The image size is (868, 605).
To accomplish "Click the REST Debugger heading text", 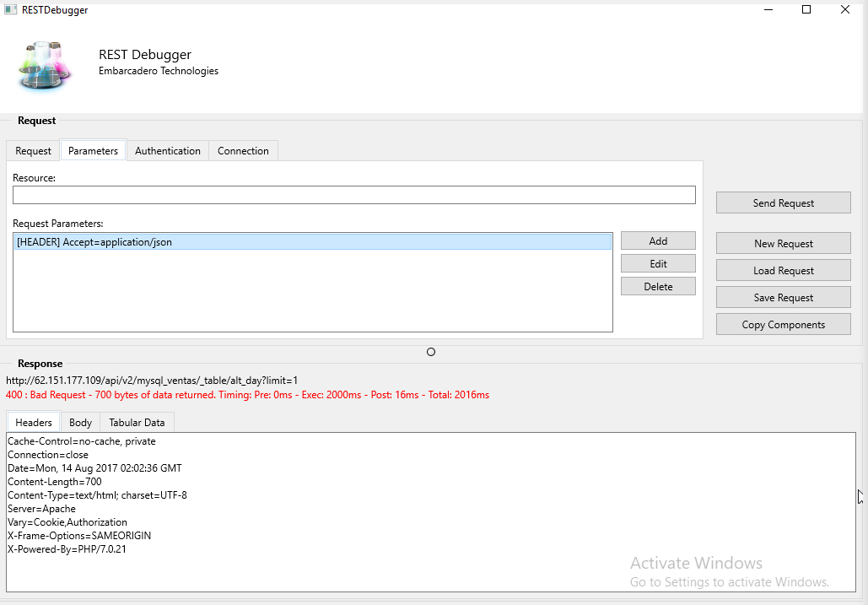I will 145,54.
